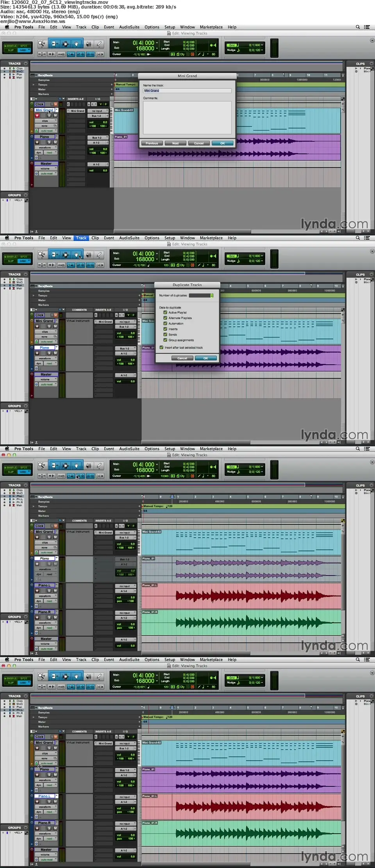Open Mini Grand 'clips' view selector in Mini Grand dialog frame
This screenshot has width=375, height=868.
coord(46,121)
